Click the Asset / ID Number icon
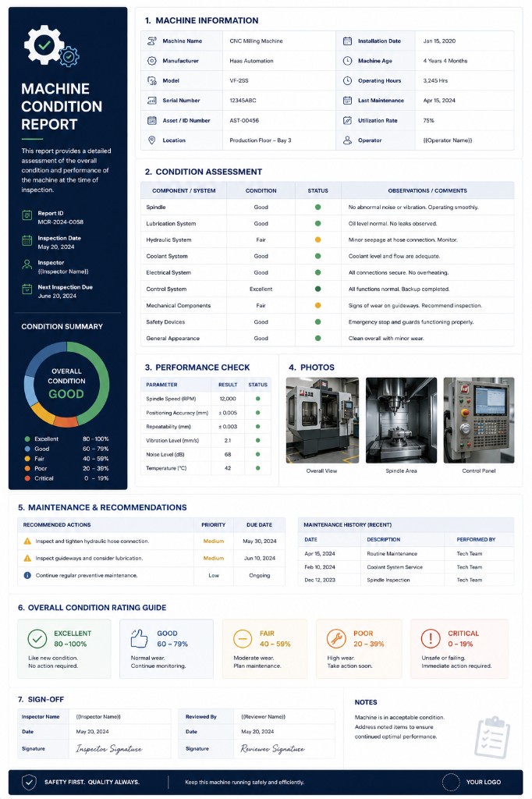The image size is (532, 799). [151, 120]
